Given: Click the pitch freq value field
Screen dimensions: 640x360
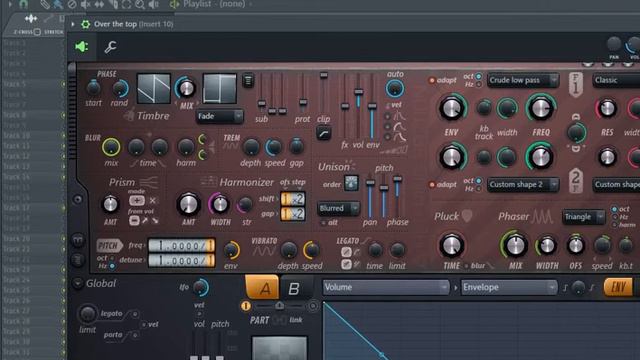Looking at the screenshot, I should [181, 246].
